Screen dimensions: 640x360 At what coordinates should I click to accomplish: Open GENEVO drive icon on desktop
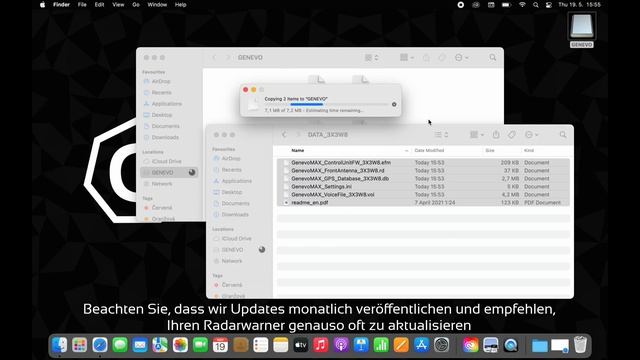tap(582, 26)
